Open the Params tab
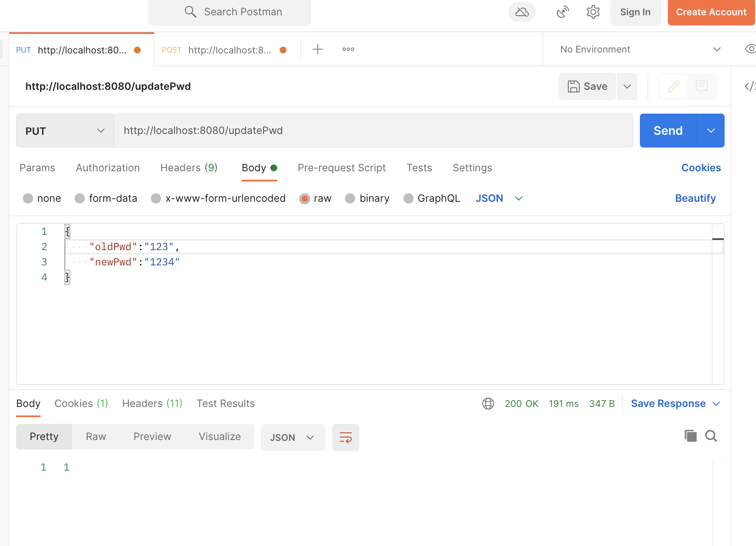Screen dimensions: 756x546 click(37, 168)
